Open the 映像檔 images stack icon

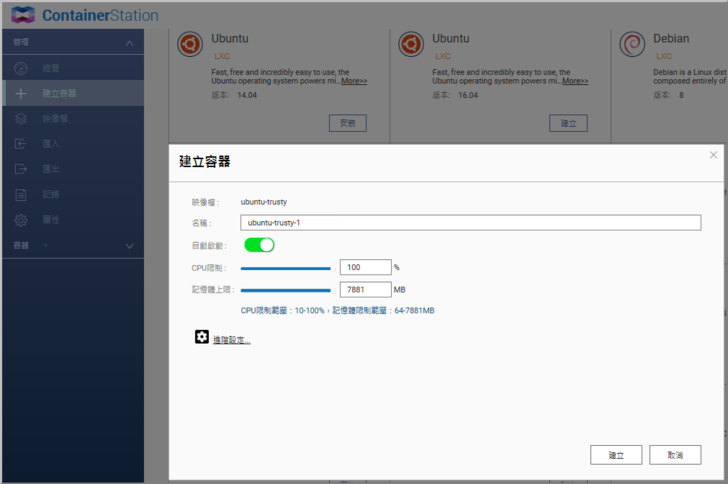click(21, 118)
